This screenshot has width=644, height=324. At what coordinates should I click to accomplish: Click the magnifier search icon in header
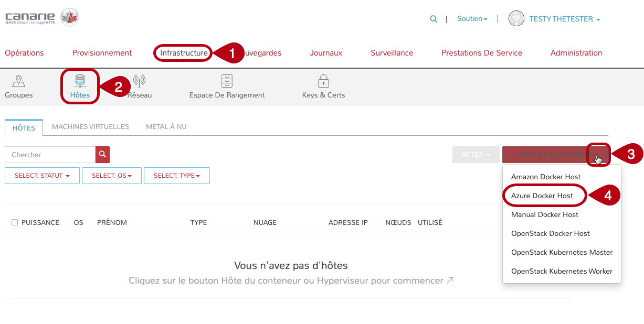tap(434, 19)
